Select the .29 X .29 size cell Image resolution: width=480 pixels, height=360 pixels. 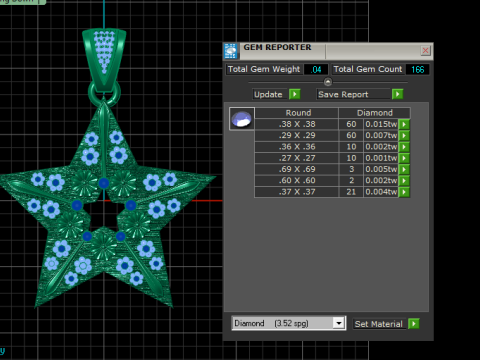pos(297,136)
